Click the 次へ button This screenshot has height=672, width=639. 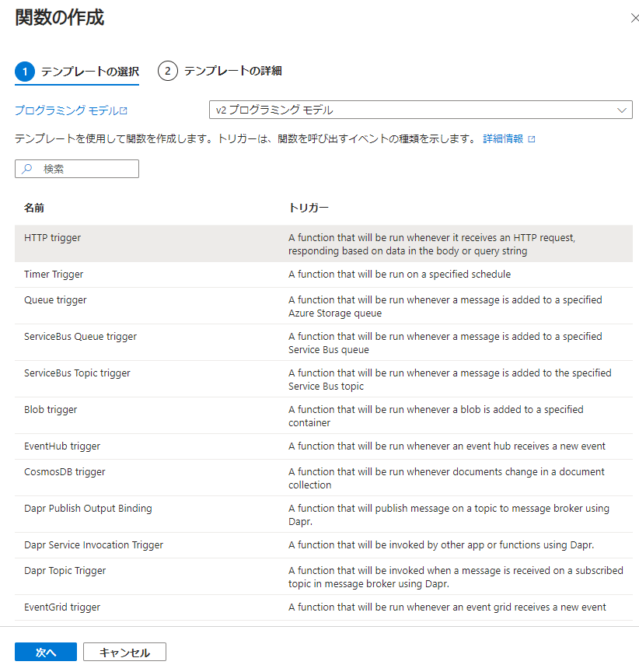[46, 652]
